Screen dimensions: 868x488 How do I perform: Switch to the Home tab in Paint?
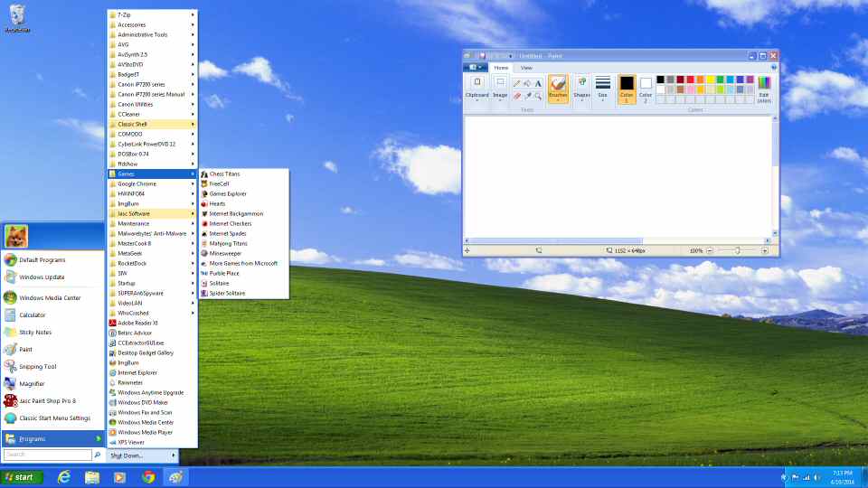[500, 68]
